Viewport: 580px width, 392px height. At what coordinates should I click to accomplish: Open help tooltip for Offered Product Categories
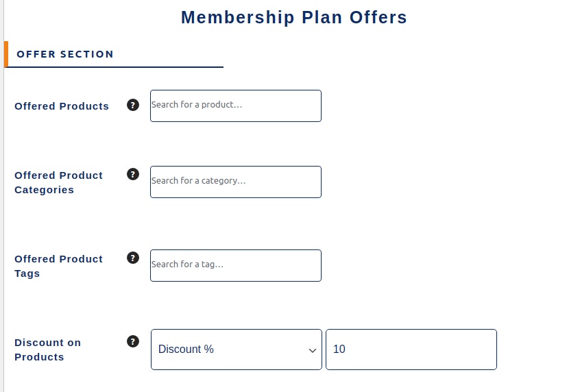[x=133, y=174]
